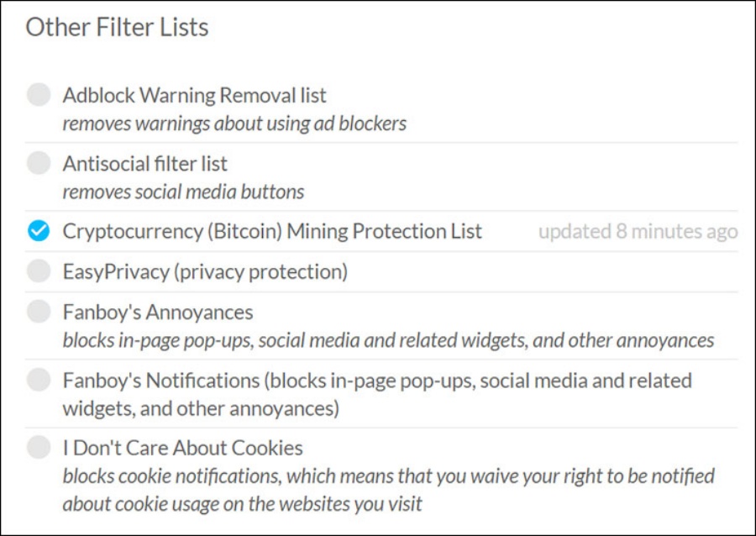
Task: Turn on the Fanboy's Annoyances checkbox
Action: pyautogui.click(x=39, y=312)
